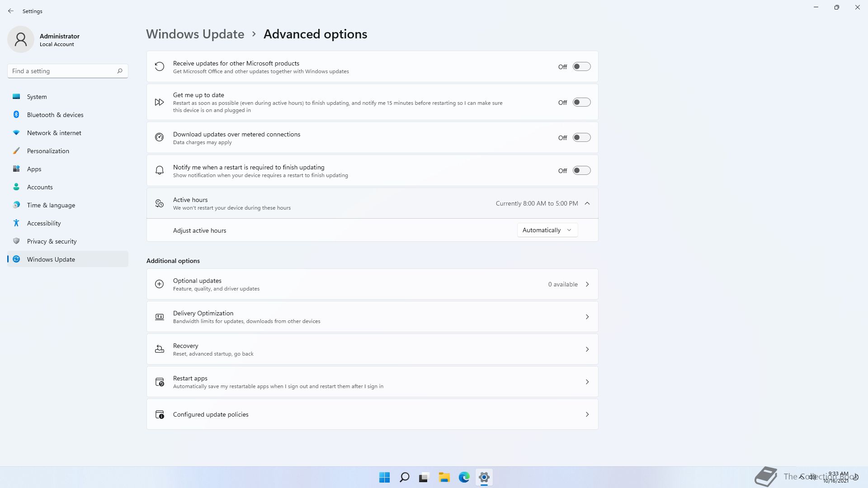Open taskbar Search magnifier
The image size is (868, 488).
pyautogui.click(x=404, y=477)
